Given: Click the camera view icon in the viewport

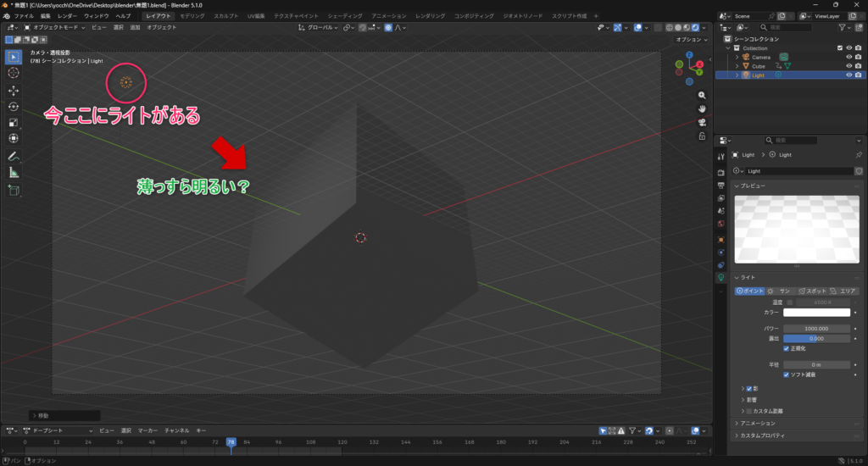Looking at the screenshot, I should (x=703, y=121).
